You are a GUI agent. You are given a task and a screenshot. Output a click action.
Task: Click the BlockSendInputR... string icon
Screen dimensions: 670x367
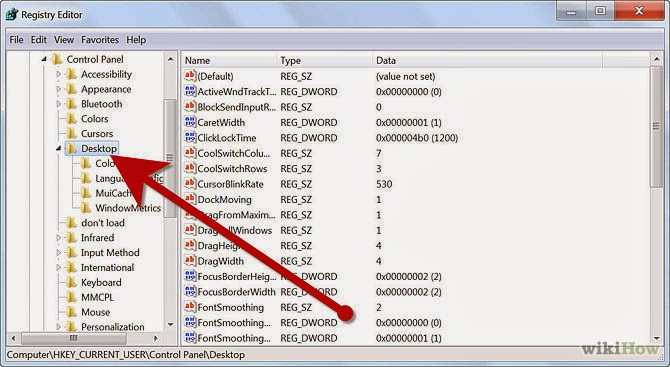190,107
